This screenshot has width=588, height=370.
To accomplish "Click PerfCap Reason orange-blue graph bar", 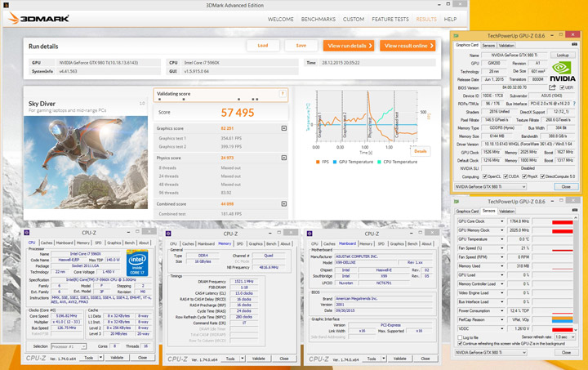I will tap(562, 319).
